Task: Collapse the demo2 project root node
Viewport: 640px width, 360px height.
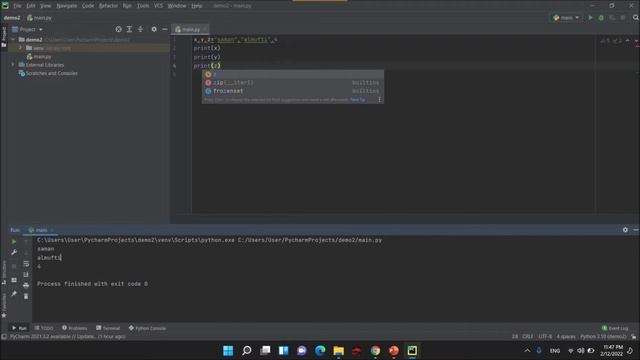Action: point(13,40)
